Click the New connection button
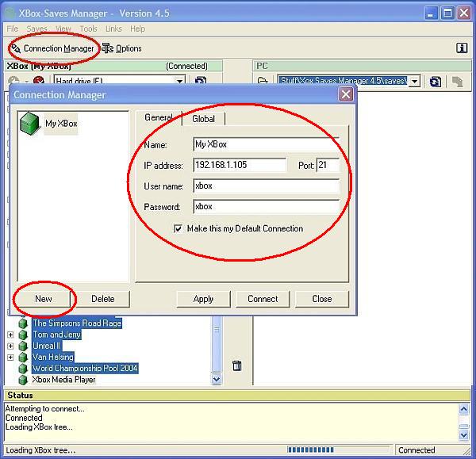Viewport: 476px width, 459px height. pos(44,299)
